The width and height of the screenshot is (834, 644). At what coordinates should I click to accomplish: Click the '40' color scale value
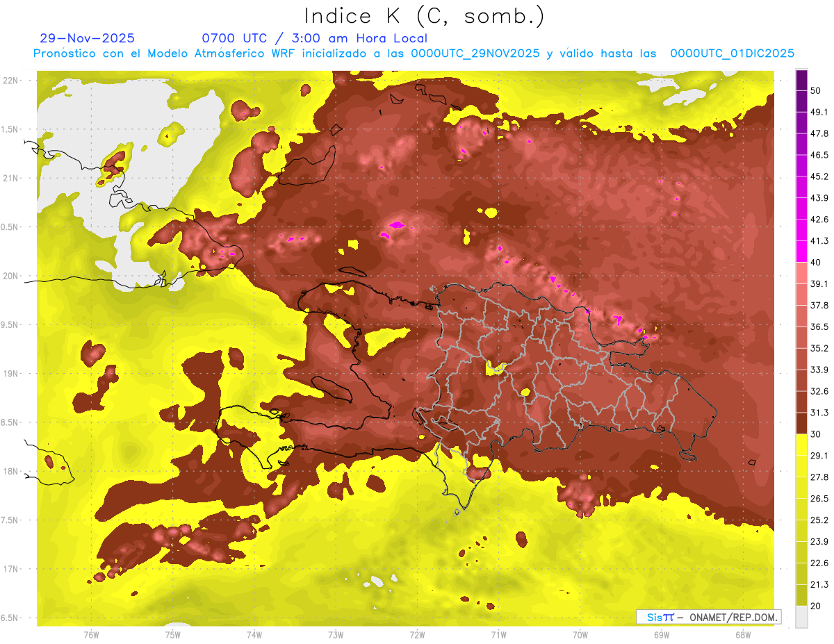[817, 262]
